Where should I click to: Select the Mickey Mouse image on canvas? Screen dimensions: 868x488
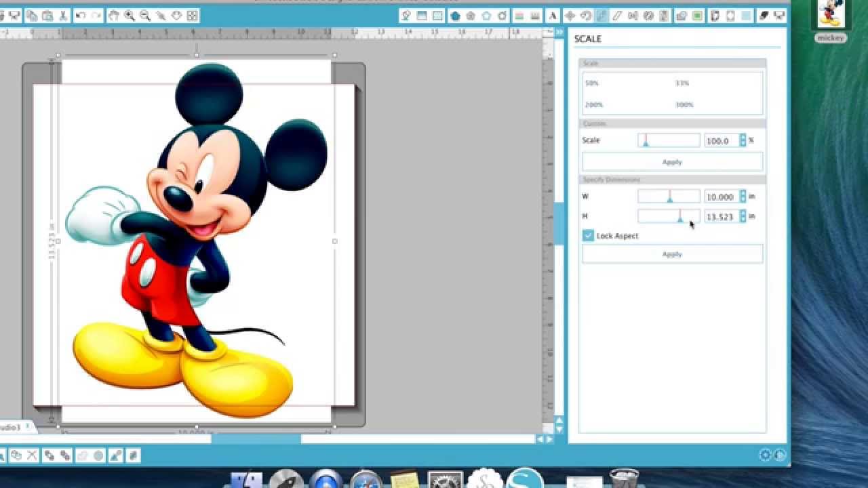[195, 241]
